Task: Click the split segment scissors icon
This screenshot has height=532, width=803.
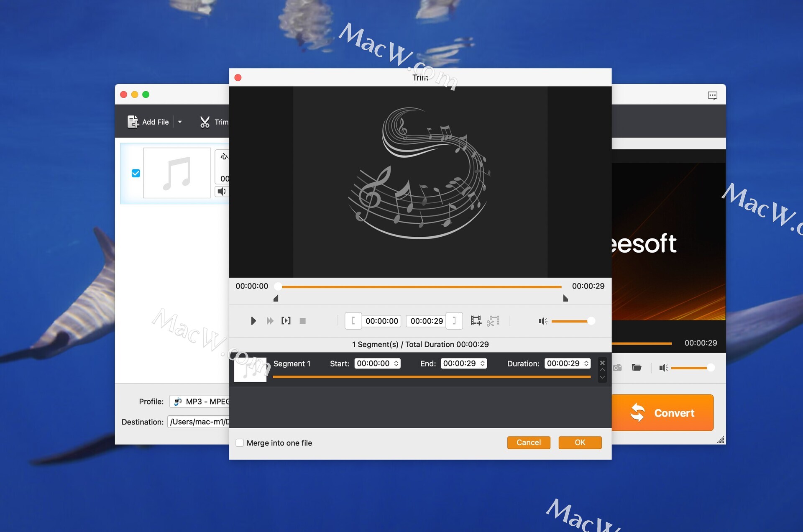Action: point(493,321)
